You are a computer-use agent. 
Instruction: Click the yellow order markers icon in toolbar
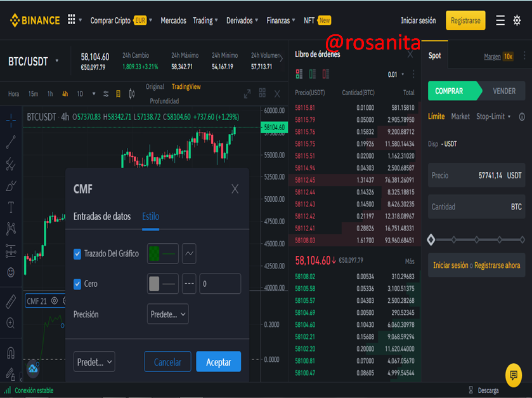[x=118, y=94]
